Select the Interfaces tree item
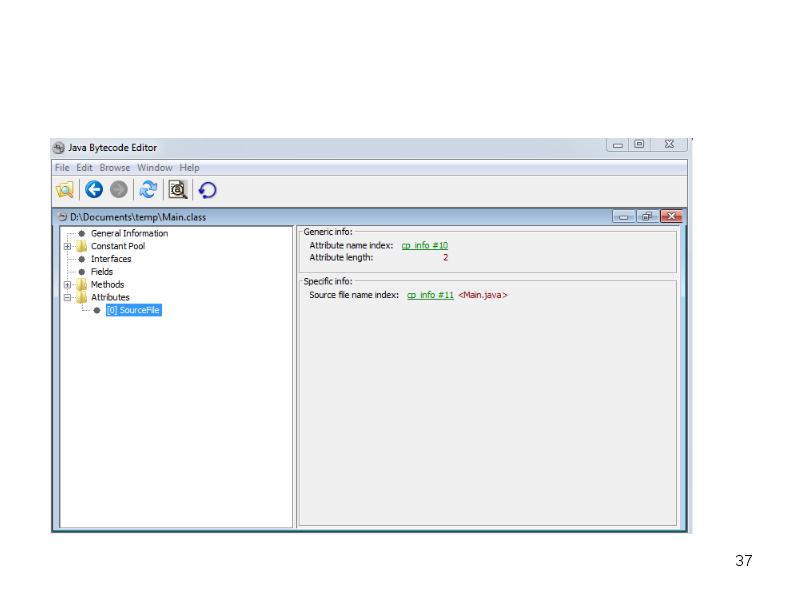This screenshot has height=600, width=800. point(111,259)
